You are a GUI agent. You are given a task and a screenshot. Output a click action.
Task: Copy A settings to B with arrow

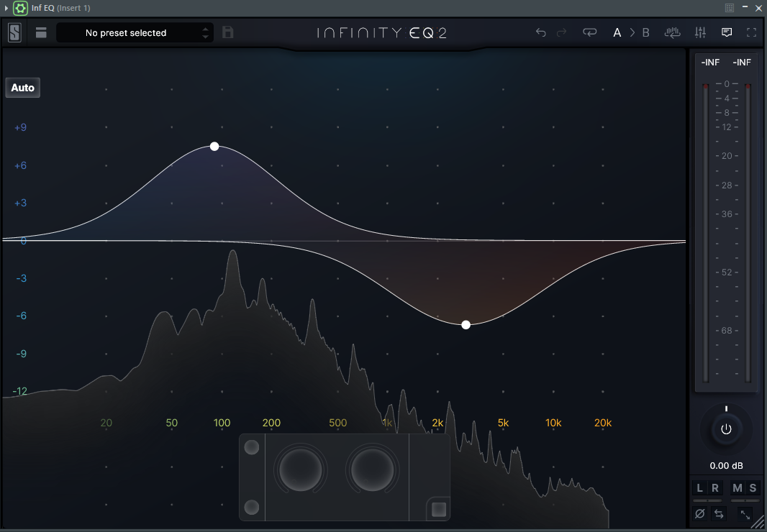tap(632, 32)
